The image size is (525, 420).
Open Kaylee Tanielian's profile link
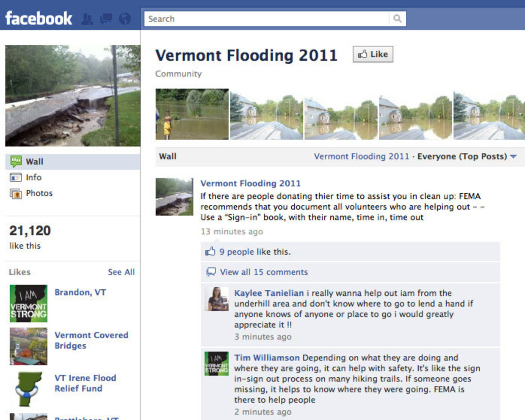pyautogui.click(x=269, y=293)
